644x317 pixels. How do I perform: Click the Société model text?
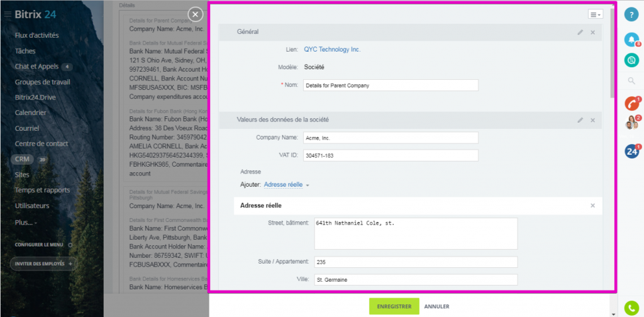[314, 67]
